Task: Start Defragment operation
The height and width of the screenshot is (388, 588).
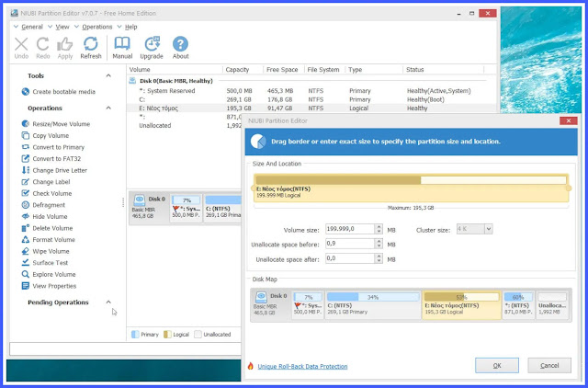Action: pyautogui.click(x=43, y=205)
